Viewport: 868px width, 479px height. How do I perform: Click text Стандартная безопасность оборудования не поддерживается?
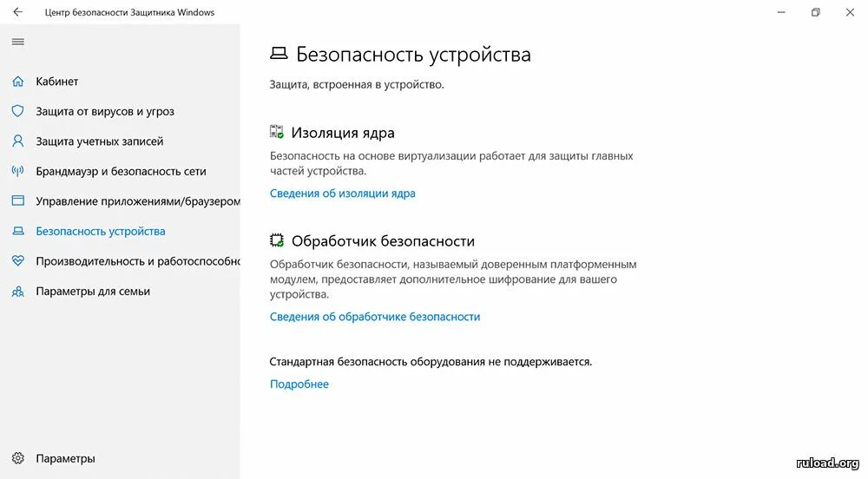tap(431, 362)
